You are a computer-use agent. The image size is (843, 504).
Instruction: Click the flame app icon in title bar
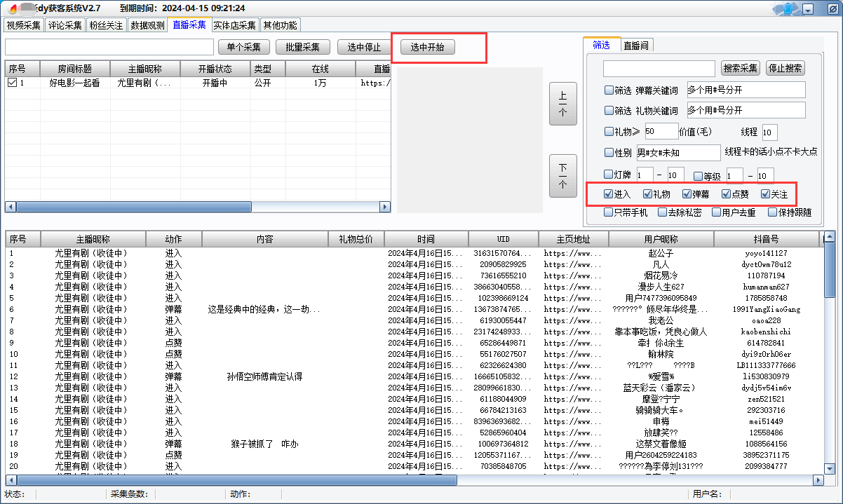[x=13, y=8]
